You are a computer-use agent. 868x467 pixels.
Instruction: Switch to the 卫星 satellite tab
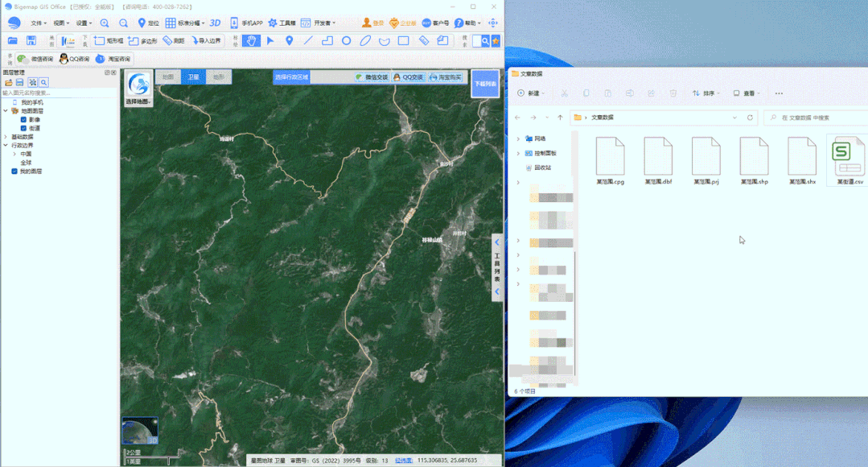tap(193, 77)
